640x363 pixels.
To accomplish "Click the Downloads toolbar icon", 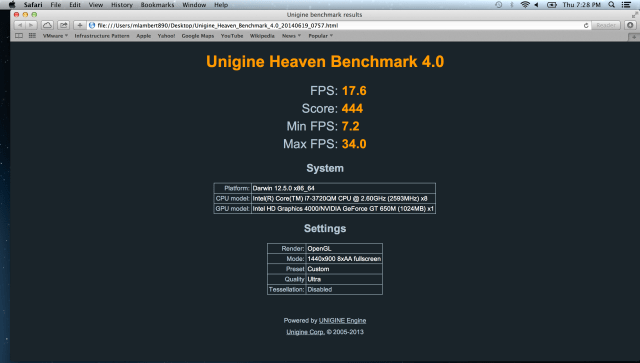I will pyautogui.click(x=630, y=25).
